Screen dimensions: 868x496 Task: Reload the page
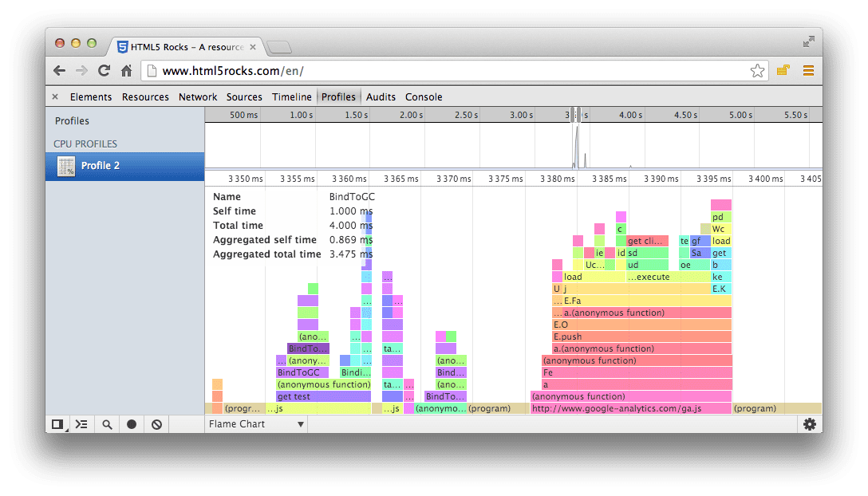tap(104, 71)
